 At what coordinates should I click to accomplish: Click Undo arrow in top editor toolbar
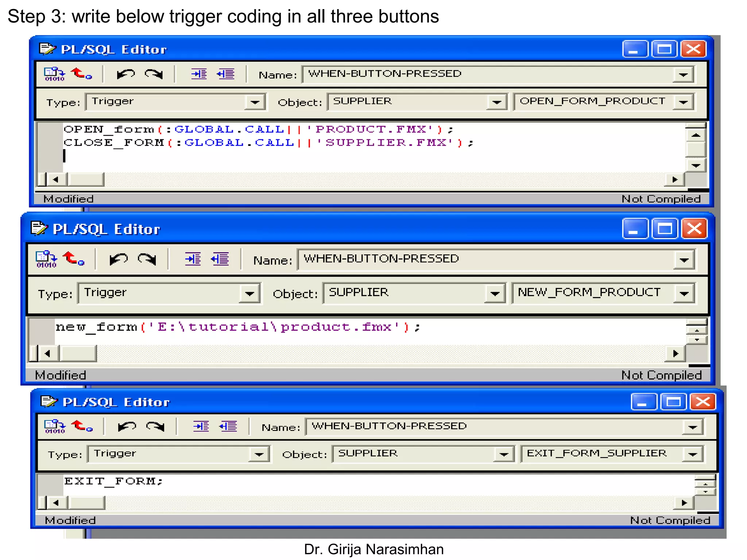coord(125,74)
